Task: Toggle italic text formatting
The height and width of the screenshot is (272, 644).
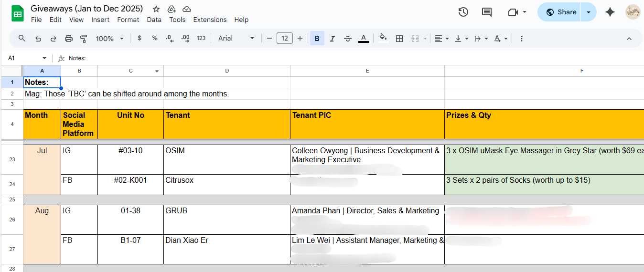Action: [x=333, y=39]
